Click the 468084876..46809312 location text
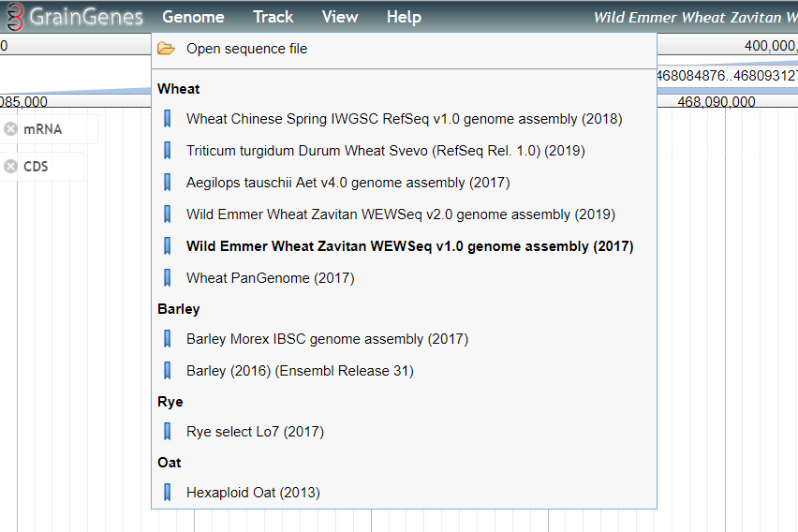The width and height of the screenshot is (798, 532). point(727,76)
